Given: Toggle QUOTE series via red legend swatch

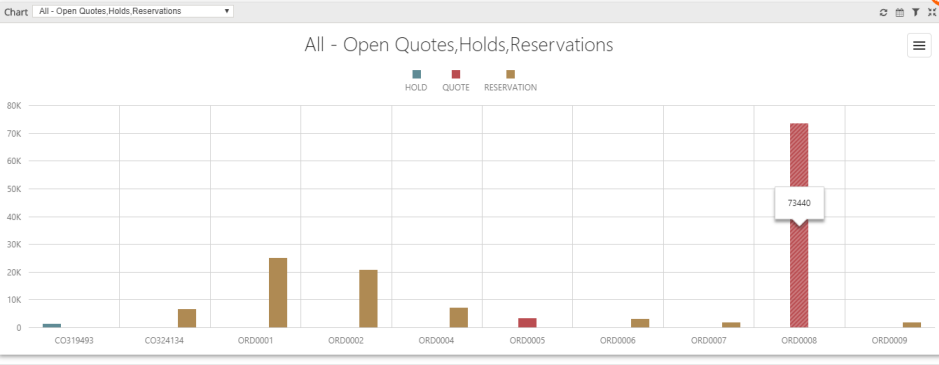Looking at the screenshot, I should point(456,74).
